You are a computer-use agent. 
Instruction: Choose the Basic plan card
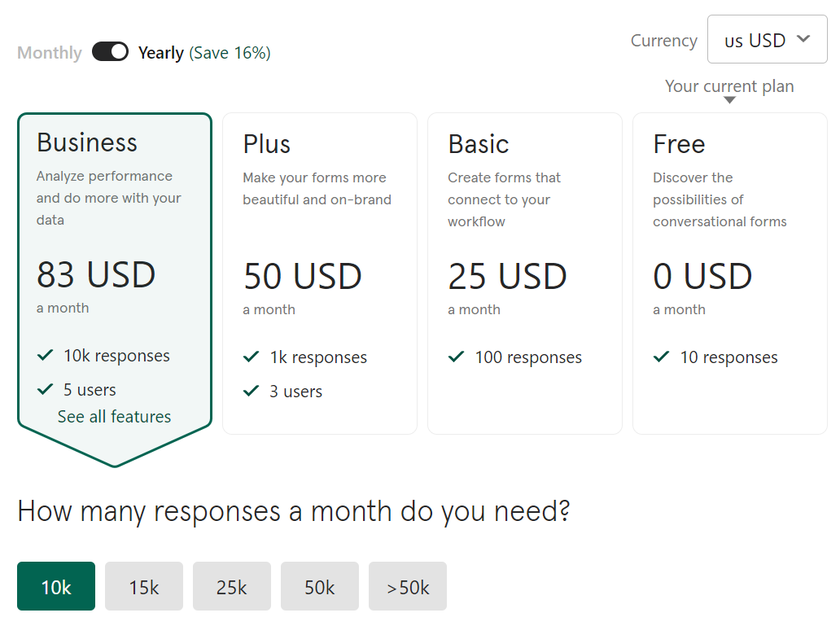click(525, 274)
